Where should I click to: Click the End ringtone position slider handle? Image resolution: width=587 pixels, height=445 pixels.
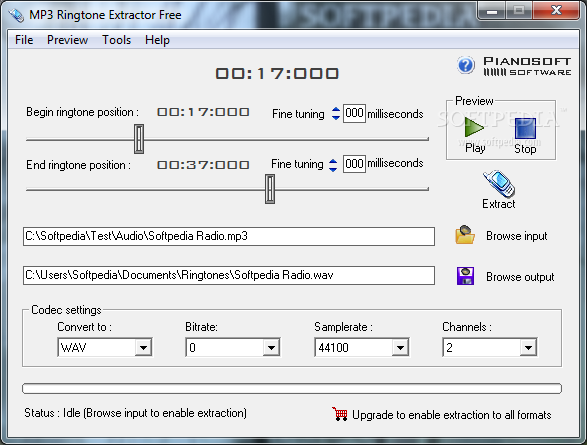[x=270, y=189]
